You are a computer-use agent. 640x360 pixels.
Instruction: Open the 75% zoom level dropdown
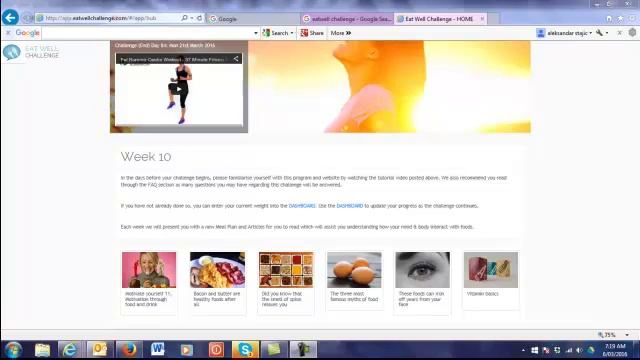coord(627,335)
